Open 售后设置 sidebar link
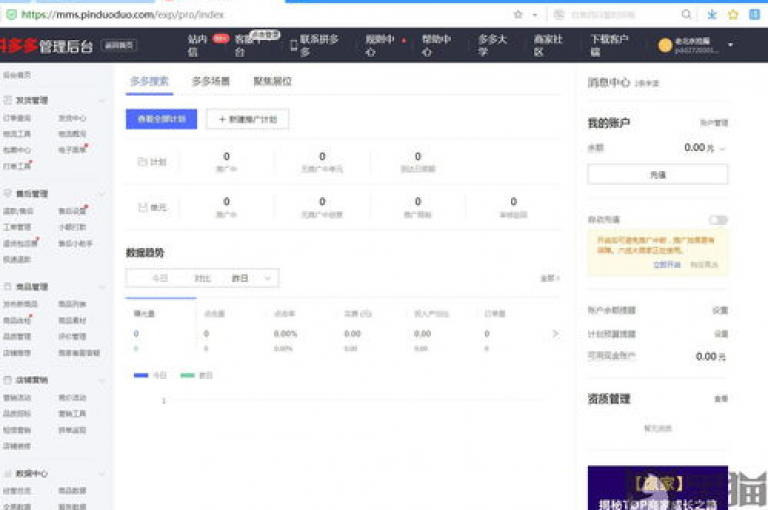768x510 pixels. (72, 211)
